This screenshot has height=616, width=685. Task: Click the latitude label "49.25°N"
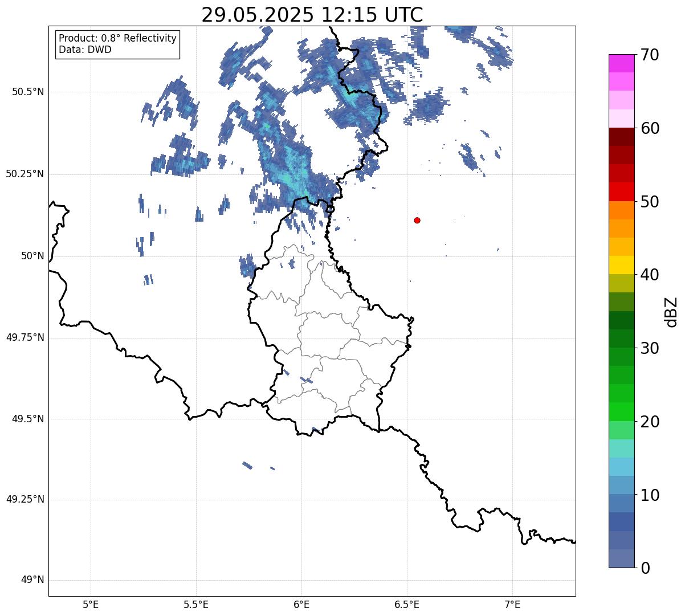[x=25, y=500]
